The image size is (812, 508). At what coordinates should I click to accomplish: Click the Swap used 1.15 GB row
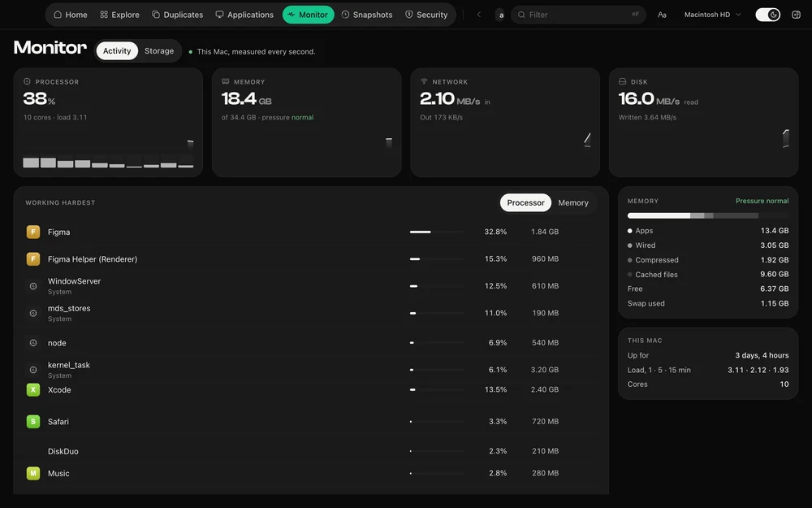coord(708,303)
